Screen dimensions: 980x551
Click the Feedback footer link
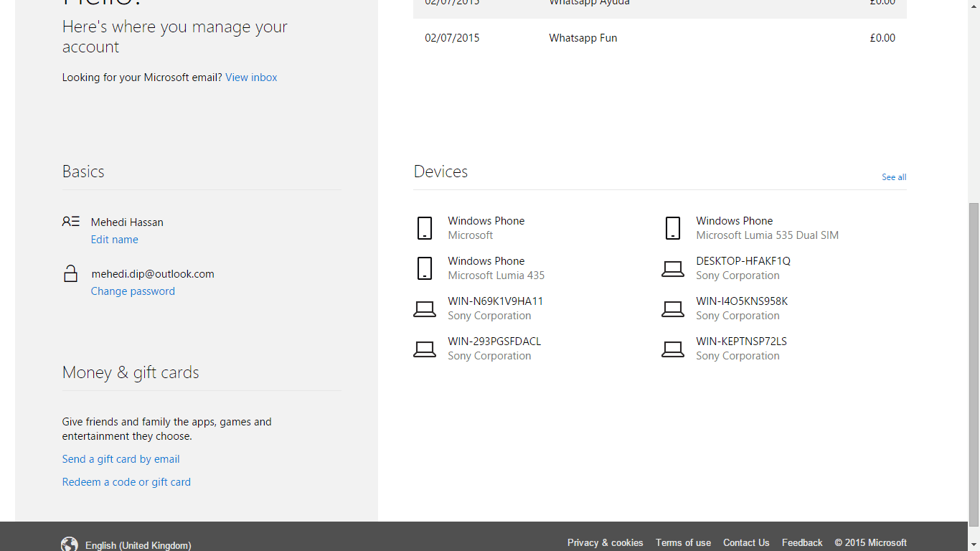click(802, 543)
